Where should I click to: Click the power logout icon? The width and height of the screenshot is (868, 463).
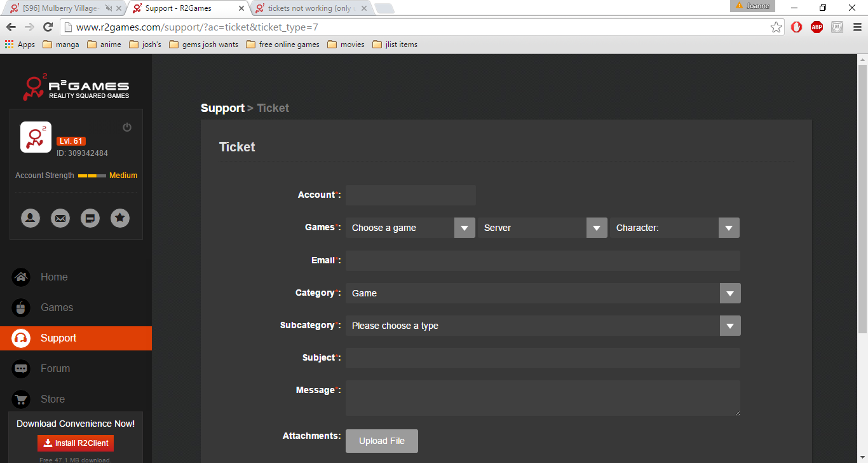pos(127,127)
